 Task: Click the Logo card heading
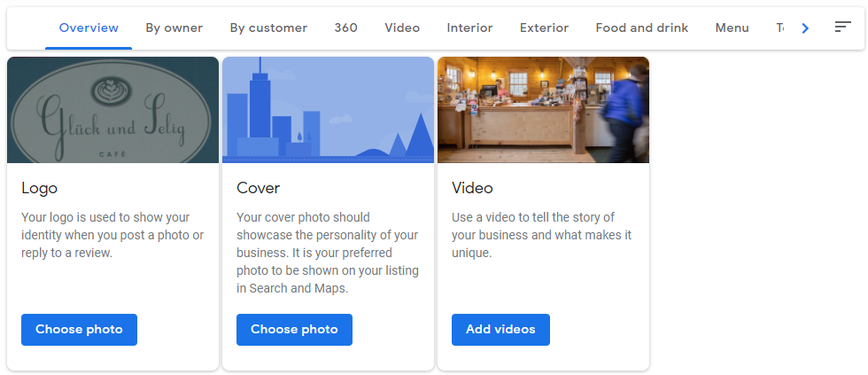39,188
